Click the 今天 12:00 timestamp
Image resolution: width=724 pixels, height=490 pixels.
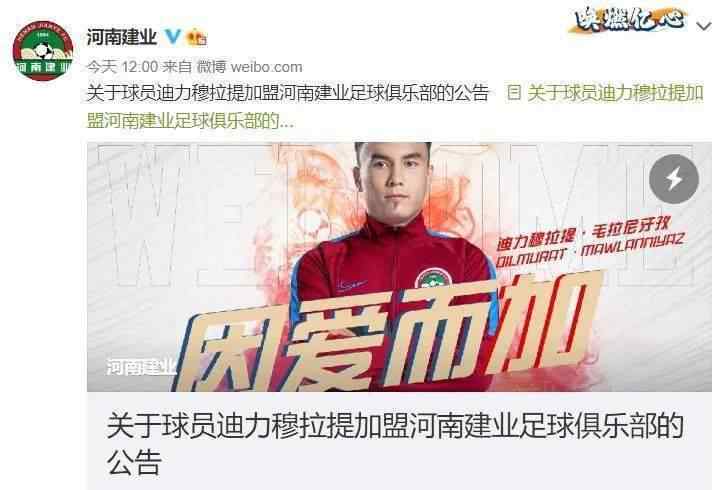(122, 67)
